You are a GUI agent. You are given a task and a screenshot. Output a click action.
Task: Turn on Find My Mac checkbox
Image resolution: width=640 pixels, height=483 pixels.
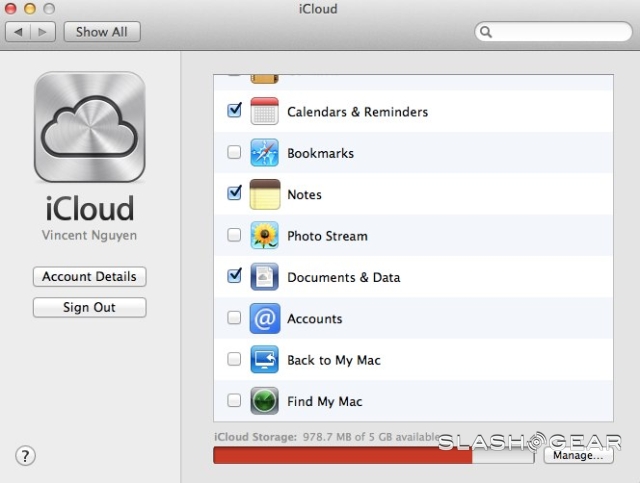(234, 401)
